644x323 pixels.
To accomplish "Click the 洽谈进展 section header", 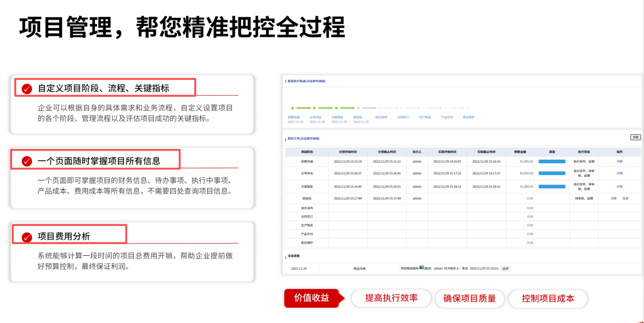I will pos(294,255).
